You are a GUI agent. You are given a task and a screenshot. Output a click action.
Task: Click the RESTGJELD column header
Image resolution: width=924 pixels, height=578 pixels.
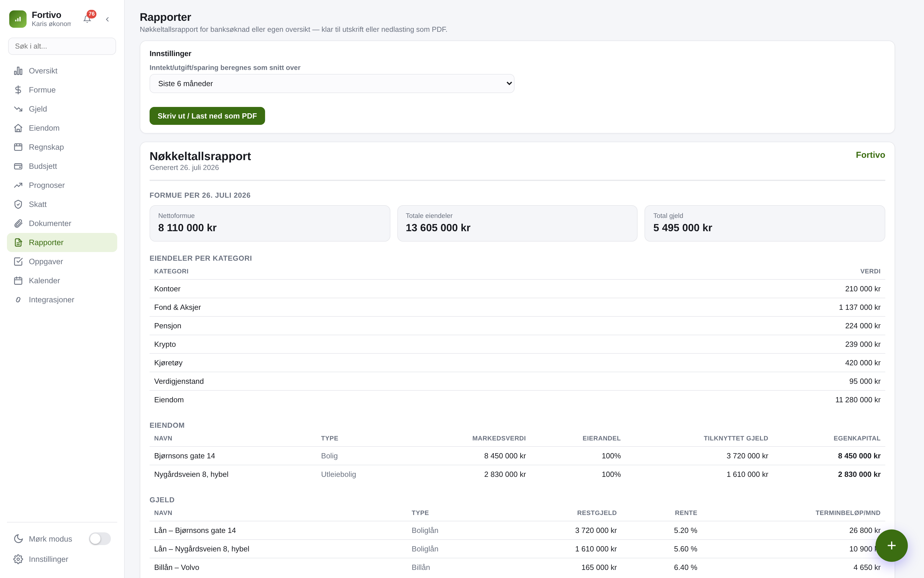click(597, 513)
